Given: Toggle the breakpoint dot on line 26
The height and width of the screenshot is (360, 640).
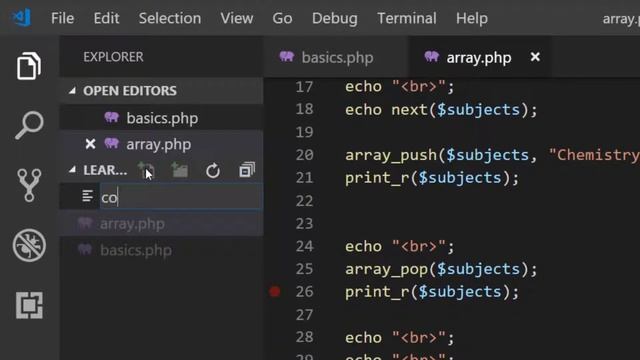Looking at the screenshot, I should tap(275, 291).
